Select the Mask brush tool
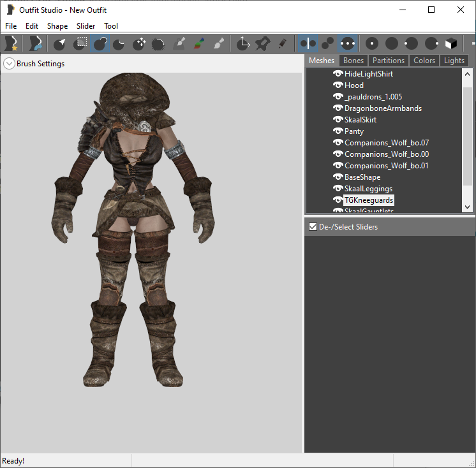The height and width of the screenshot is (468, 476). (80, 44)
